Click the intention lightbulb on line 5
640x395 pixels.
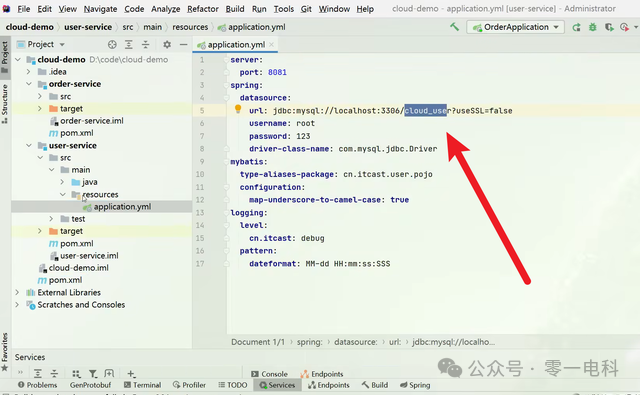point(238,109)
